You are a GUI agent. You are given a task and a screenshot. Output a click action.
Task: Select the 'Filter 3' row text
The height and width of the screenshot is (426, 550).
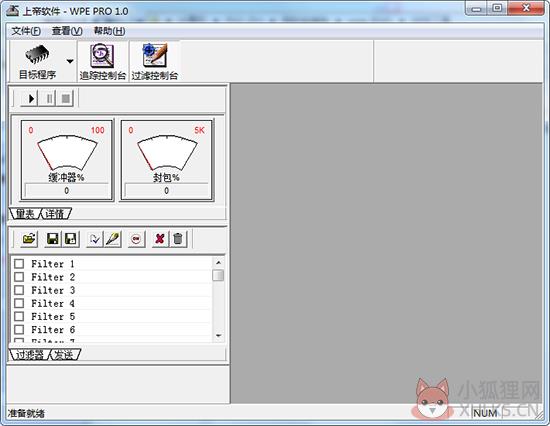[53, 290]
